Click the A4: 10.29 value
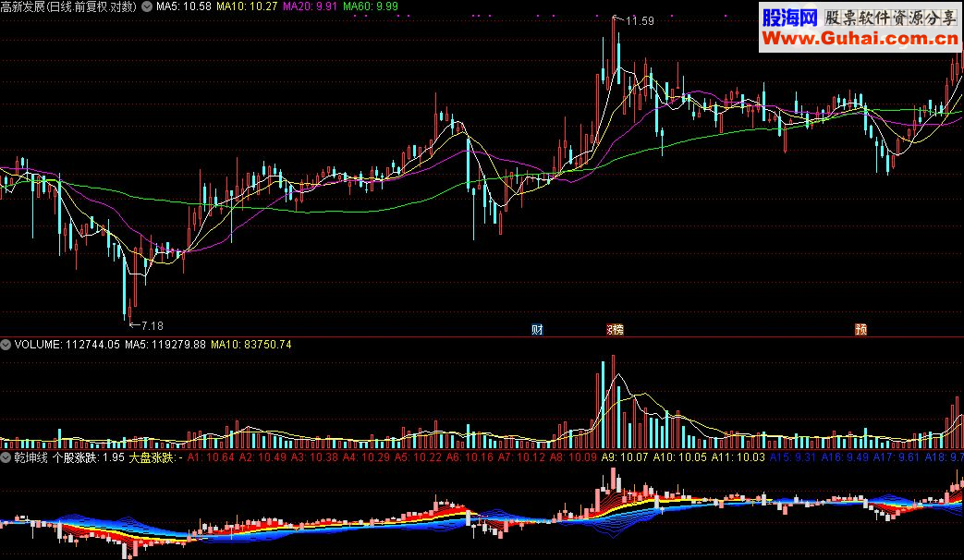Viewport: 964px width, 560px height. [366, 458]
